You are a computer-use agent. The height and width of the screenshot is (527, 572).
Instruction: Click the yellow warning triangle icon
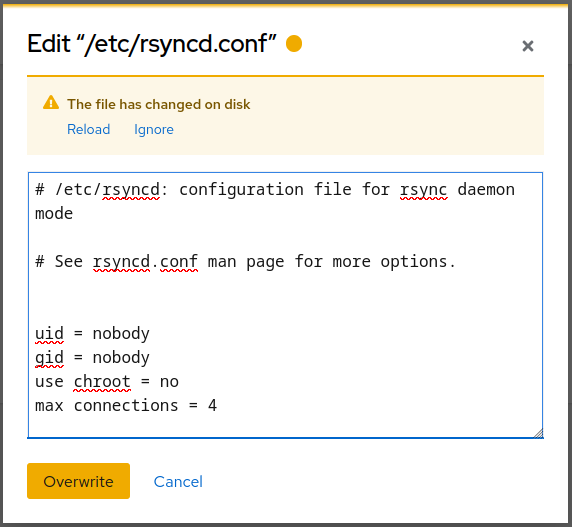pos(51,103)
